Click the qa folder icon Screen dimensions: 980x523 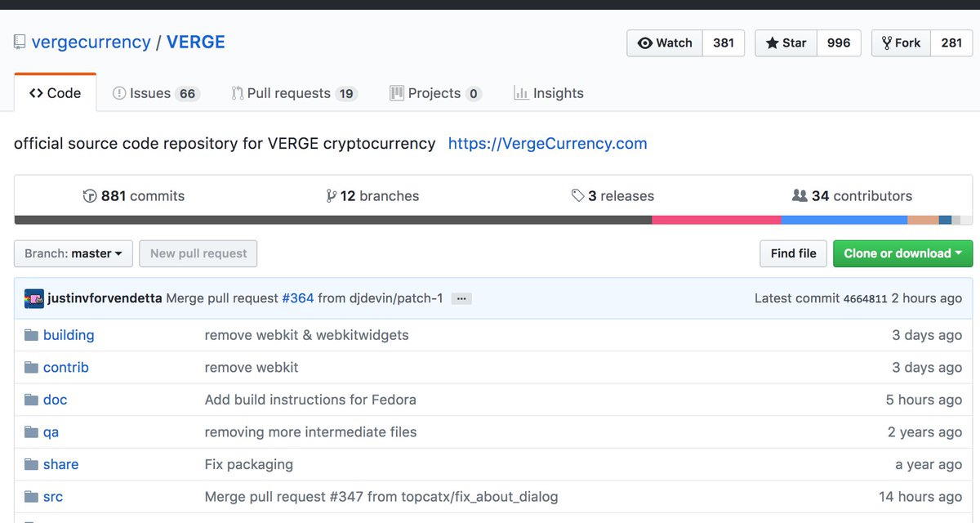coord(32,432)
